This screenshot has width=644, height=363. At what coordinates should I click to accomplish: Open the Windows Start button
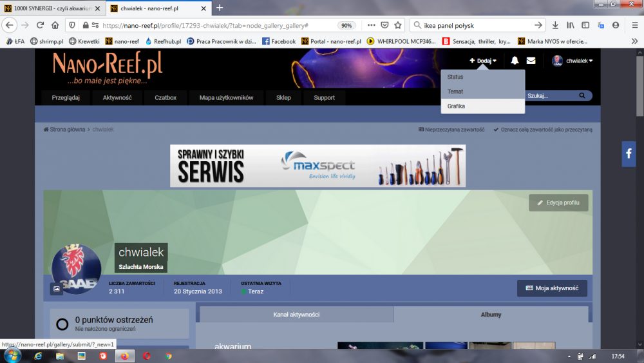(12, 355)
